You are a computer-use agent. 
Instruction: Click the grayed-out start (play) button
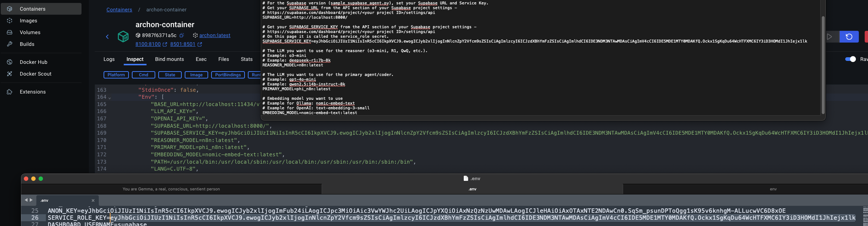point(830,37)
